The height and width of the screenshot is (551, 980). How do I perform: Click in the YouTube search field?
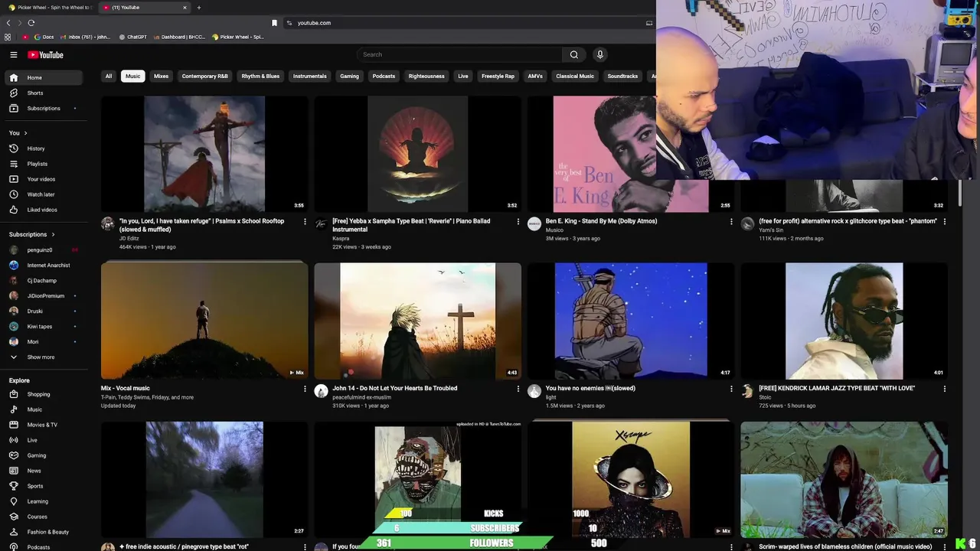pos(459,54)
